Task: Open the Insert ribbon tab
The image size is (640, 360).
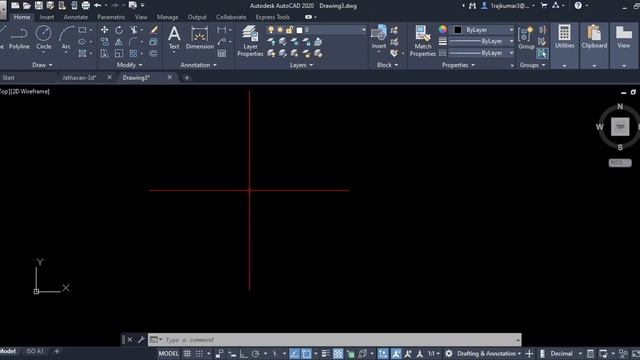Action: coord(47,17)
